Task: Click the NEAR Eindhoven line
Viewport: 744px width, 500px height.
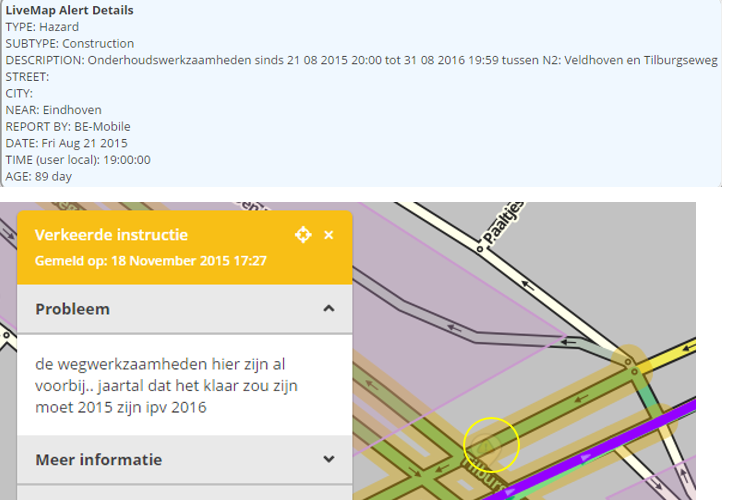Action: click(53, 110)
